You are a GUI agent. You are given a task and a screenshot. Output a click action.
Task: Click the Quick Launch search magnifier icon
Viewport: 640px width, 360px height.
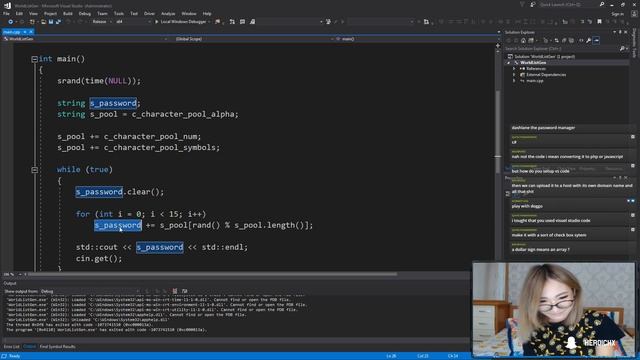[602, 4]
